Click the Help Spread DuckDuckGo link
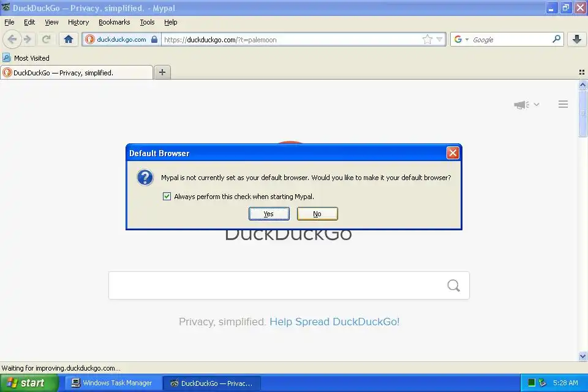This screenshot has height=392, width=588. point(334,322)
